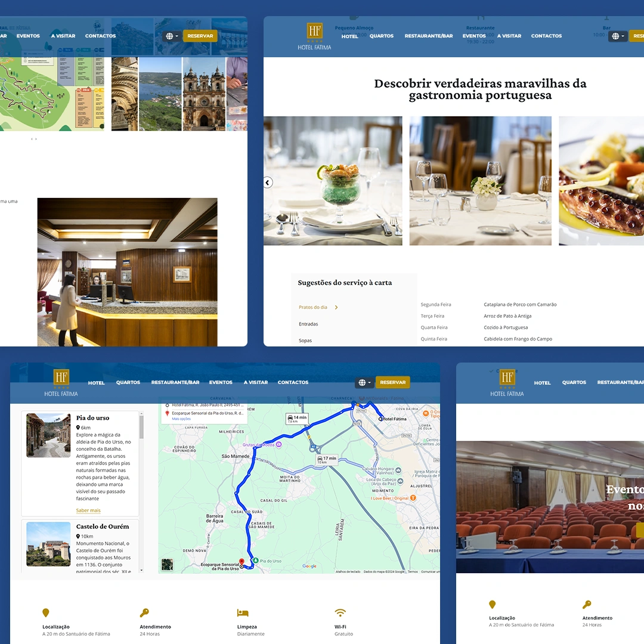Image resolution: width=644 pixels, height=644 pixels.
Task: Click the places list scroll-down arrow
Action: pos(142,570)
